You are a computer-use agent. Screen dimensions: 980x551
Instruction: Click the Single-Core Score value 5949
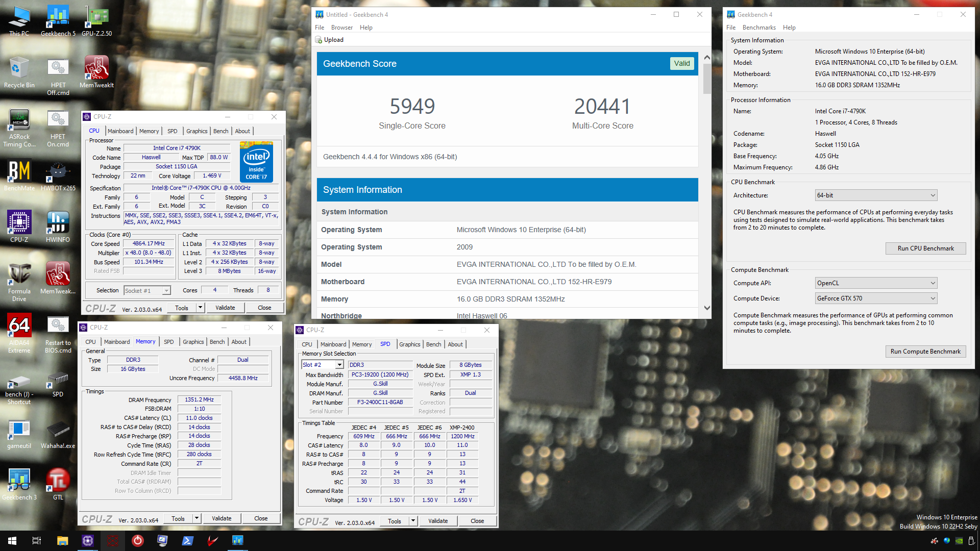click(x=412, y=106)
